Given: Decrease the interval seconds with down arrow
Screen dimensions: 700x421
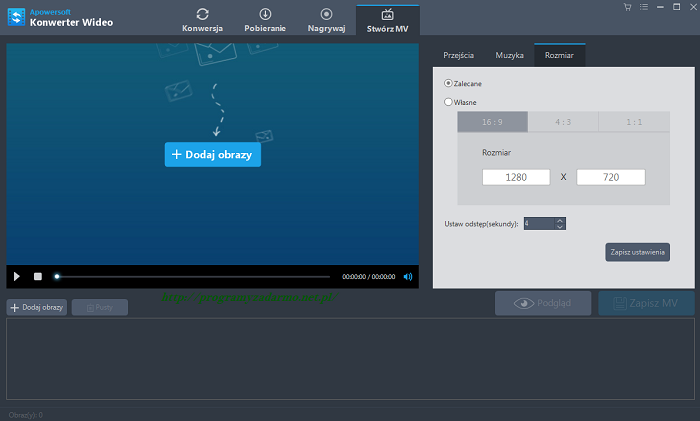Looking at the screenshot, I should tap(560, 227).
